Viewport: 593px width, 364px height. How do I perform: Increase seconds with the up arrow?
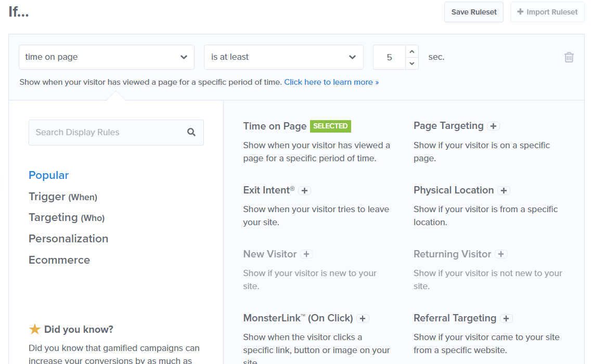coord(411,51)
